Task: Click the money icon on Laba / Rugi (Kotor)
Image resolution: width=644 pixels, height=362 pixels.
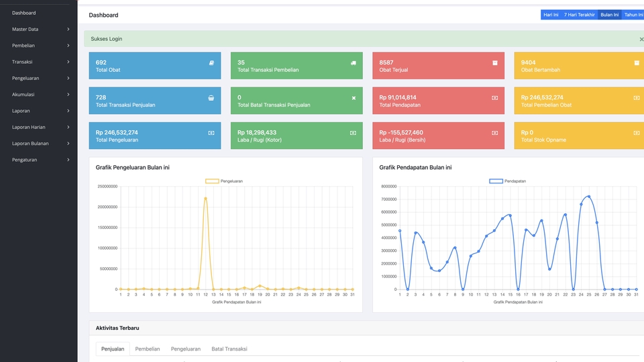Action: (x=353, y=133)
